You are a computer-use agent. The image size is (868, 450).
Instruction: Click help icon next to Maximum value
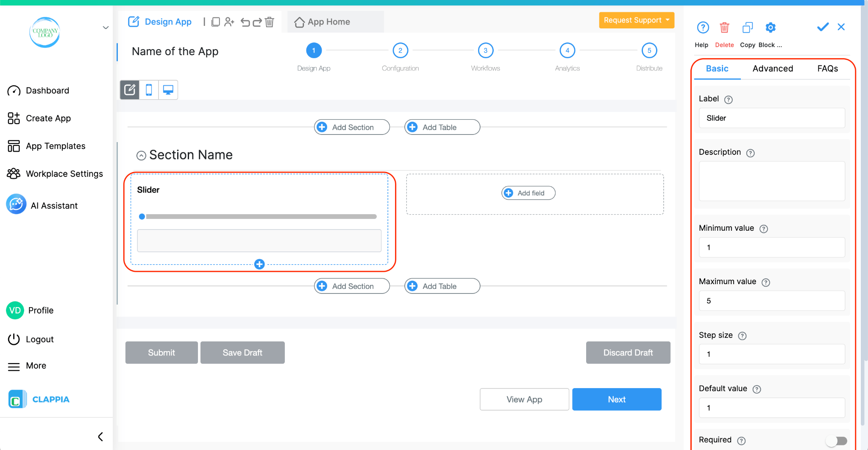[765, 282]
